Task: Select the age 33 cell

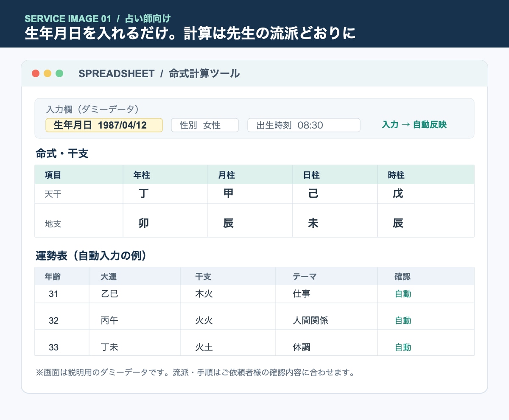Action: 62,343
